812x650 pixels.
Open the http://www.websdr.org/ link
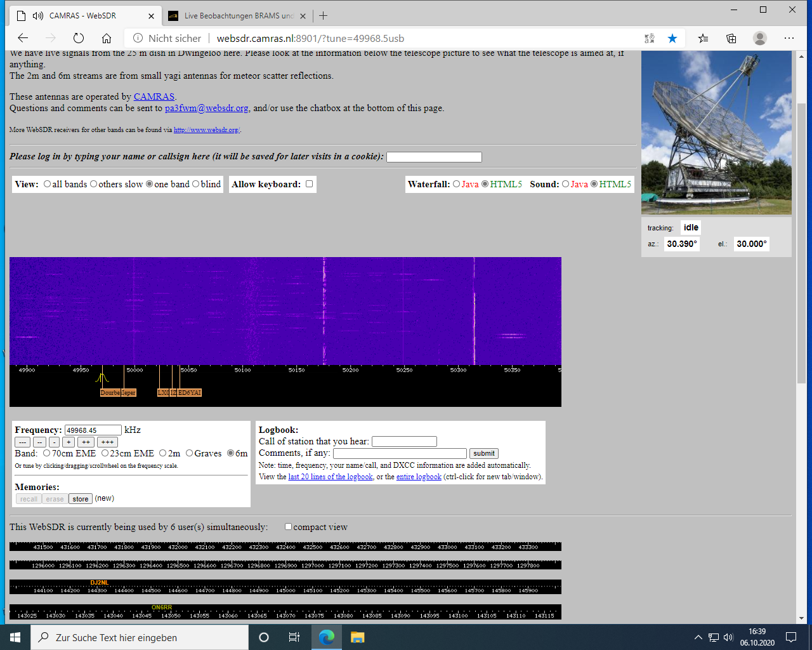click(207, 129)
